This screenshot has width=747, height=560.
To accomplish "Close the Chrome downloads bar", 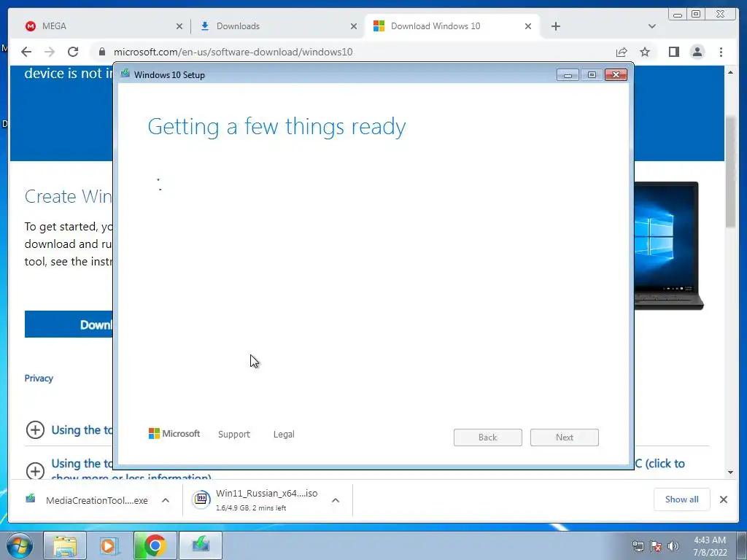I will [x=724, y=499].
